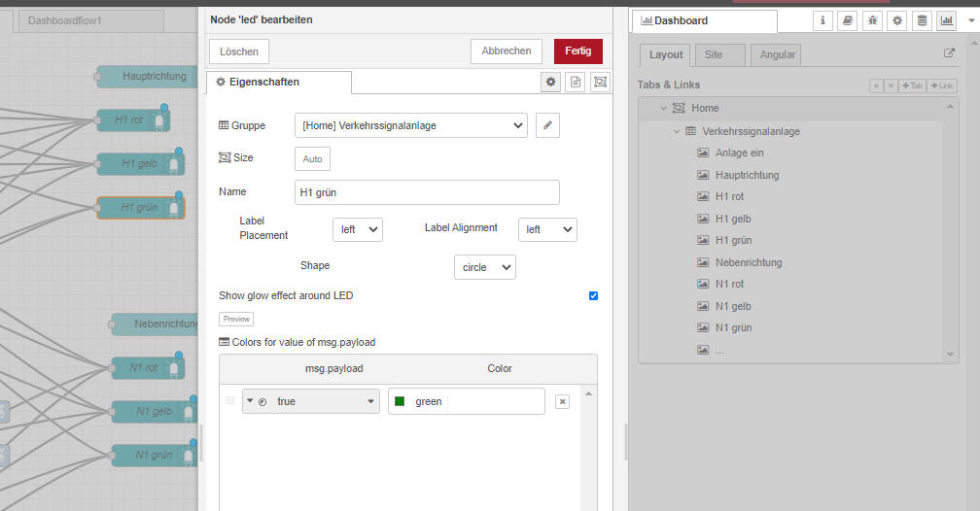
Task: Open the Gruppe dropdown
Action: (x=410, y=125)
